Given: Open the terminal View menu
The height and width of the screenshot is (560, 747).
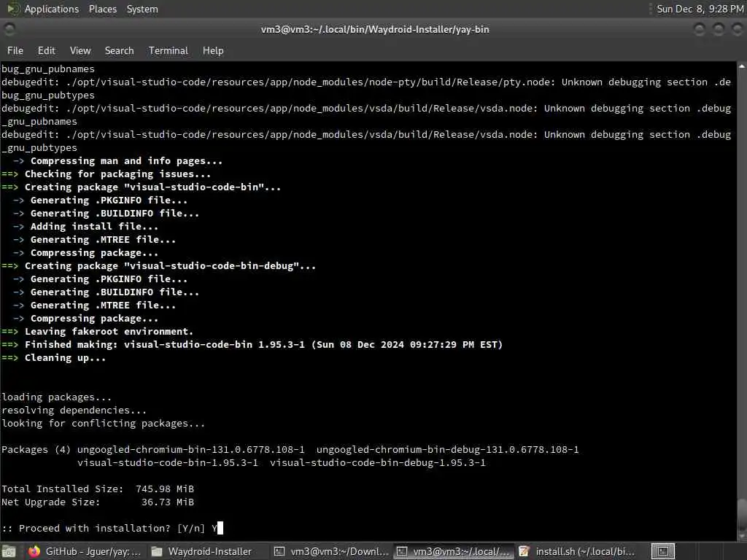Looking at the screenshot, I should [80, 50].
